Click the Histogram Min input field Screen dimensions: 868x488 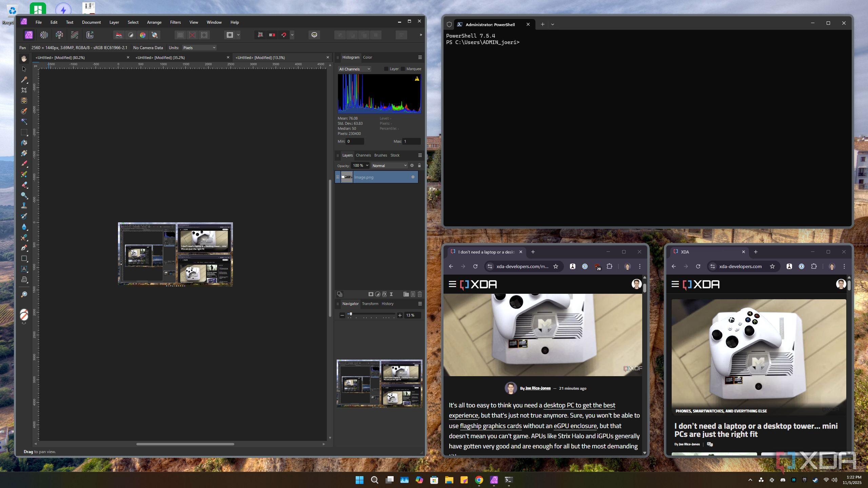click(x=355, y=141)
